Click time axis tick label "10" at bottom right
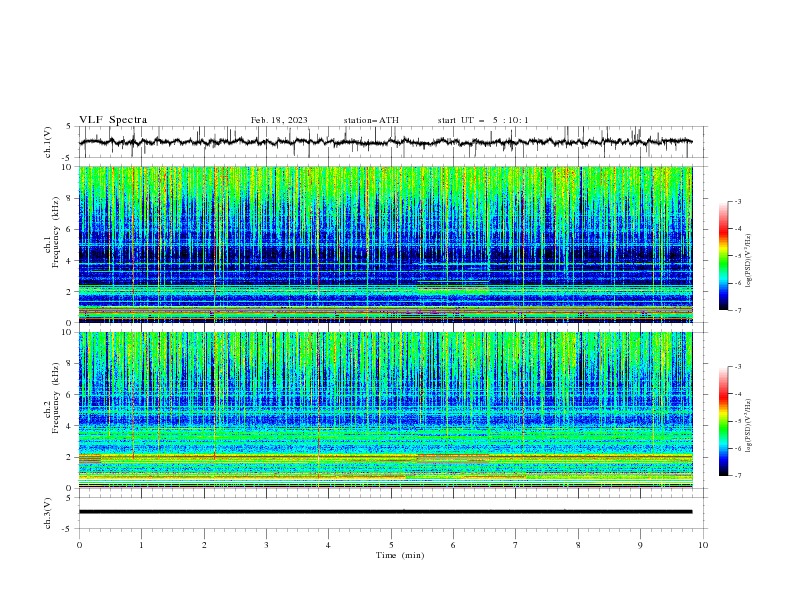The image size is (792, 612). 703,545
